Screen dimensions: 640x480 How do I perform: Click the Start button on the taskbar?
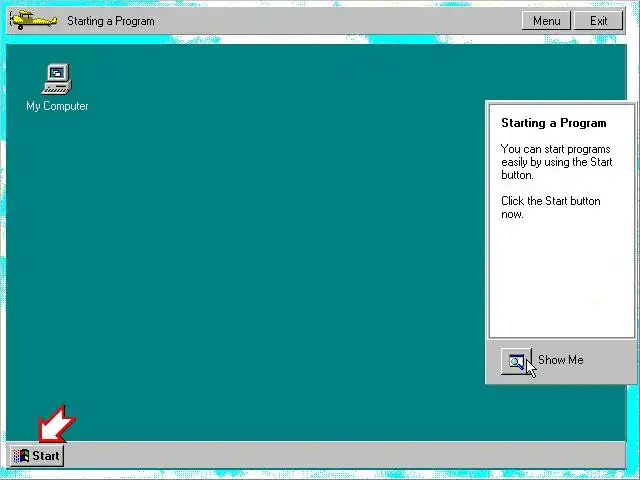(37, 455)
